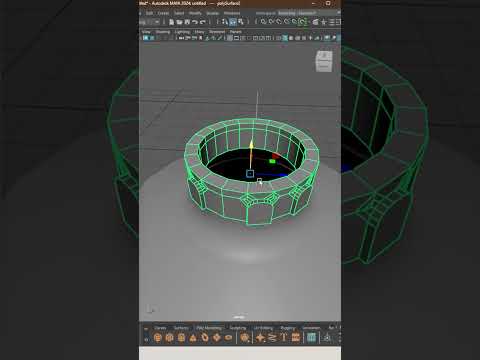
Task: Switch to the Surfaces shelf tab
Action: (x=181, y=328)
